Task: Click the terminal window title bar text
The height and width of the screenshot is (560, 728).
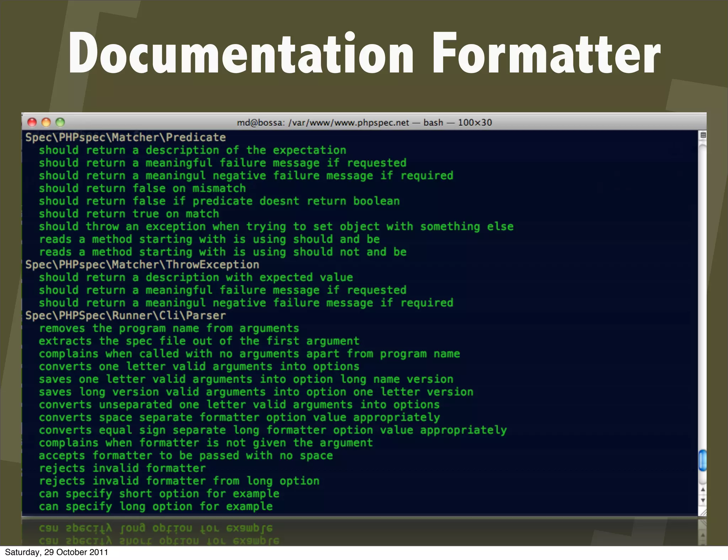Action: pos(364,123)
